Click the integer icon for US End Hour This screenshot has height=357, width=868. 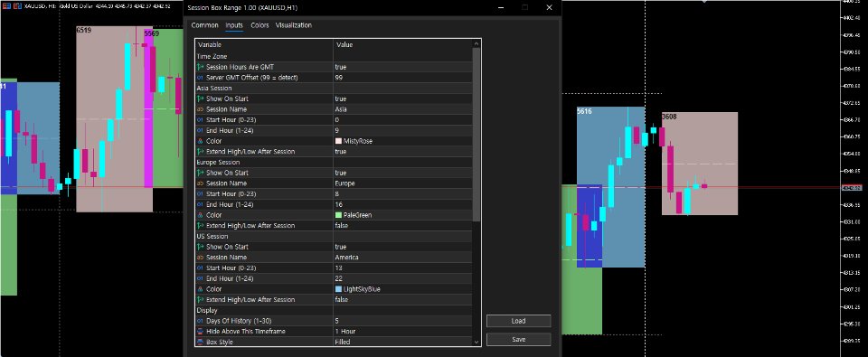(x=201, y=278)
